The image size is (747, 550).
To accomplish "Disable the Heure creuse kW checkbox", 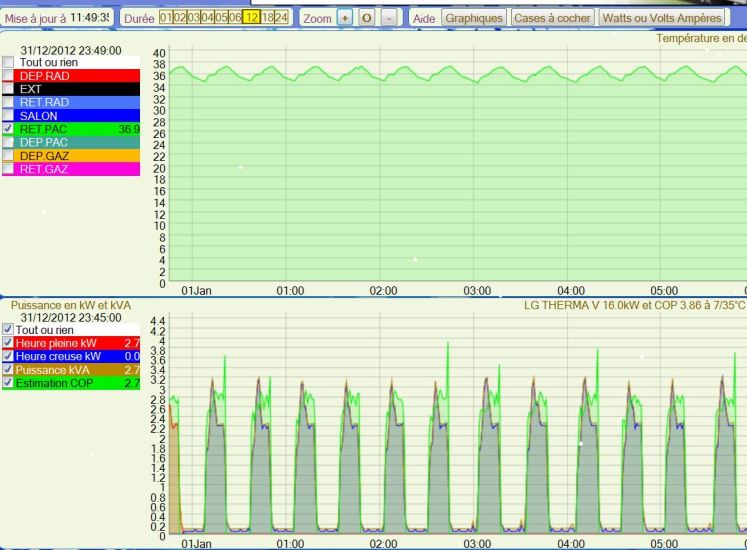I will [9, 356].
